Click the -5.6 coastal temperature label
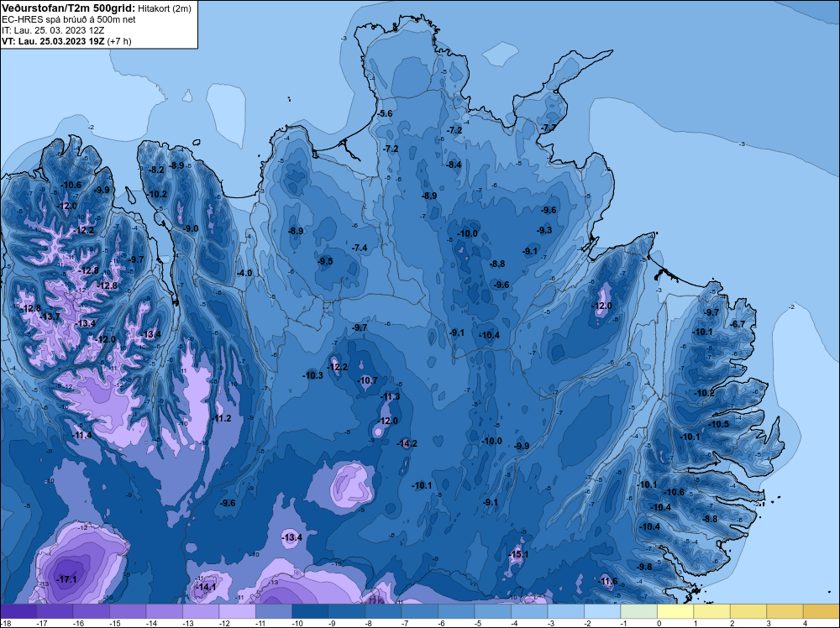This screenshot has height=628, width=840. tap(385, 113)
